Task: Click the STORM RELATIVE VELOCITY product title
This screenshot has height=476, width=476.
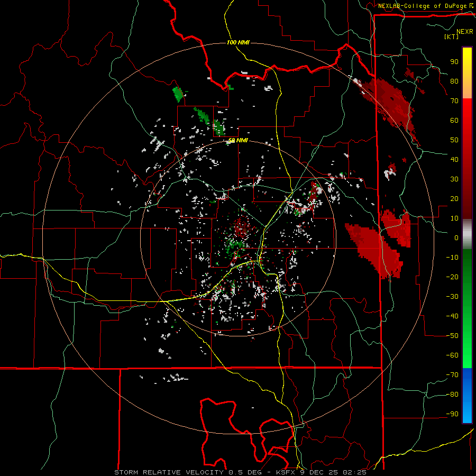Action: coord(169,472)
